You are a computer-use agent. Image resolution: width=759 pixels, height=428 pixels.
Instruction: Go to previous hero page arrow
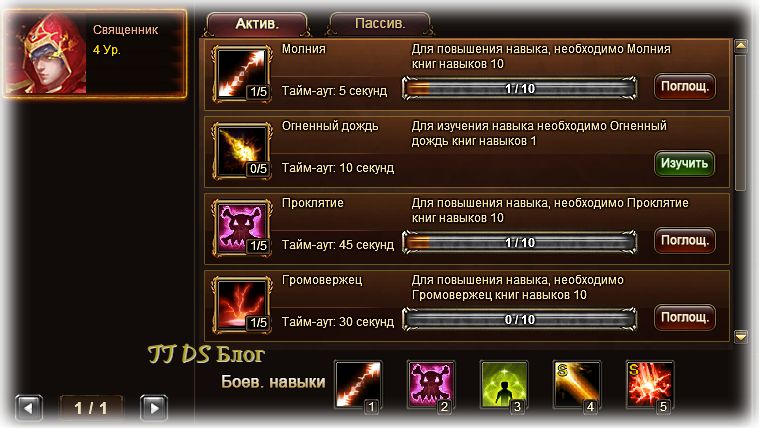29,408
